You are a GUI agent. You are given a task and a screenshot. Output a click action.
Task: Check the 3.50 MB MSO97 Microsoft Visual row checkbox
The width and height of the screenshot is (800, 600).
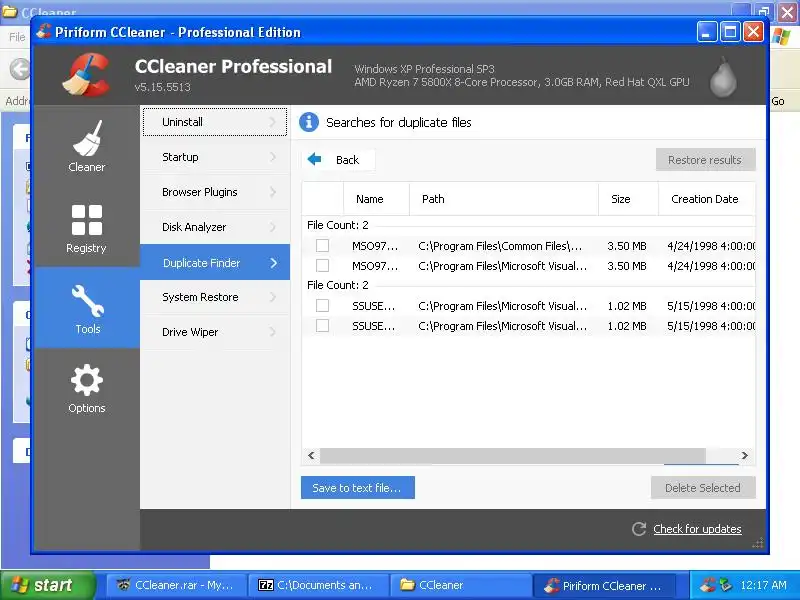(322, 265)
